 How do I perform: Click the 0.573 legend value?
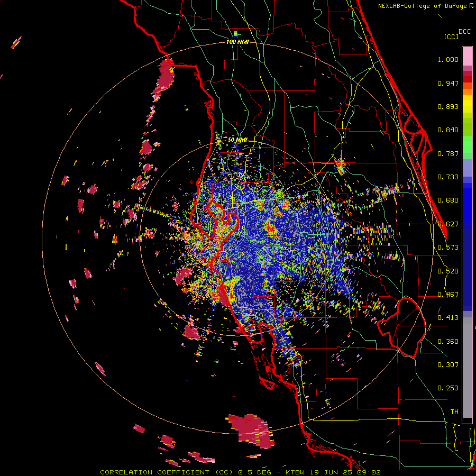[x=448, y=248]
